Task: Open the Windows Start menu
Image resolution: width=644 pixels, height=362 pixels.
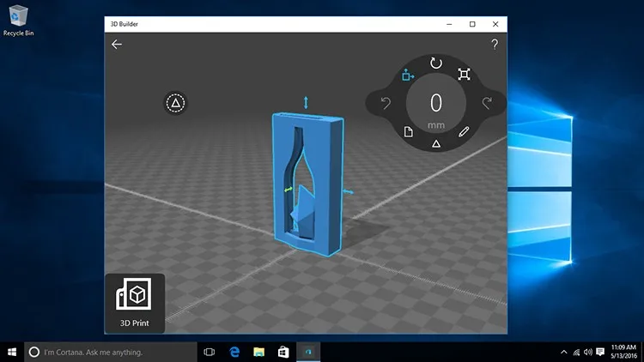Action: click(x=12, y=353)
